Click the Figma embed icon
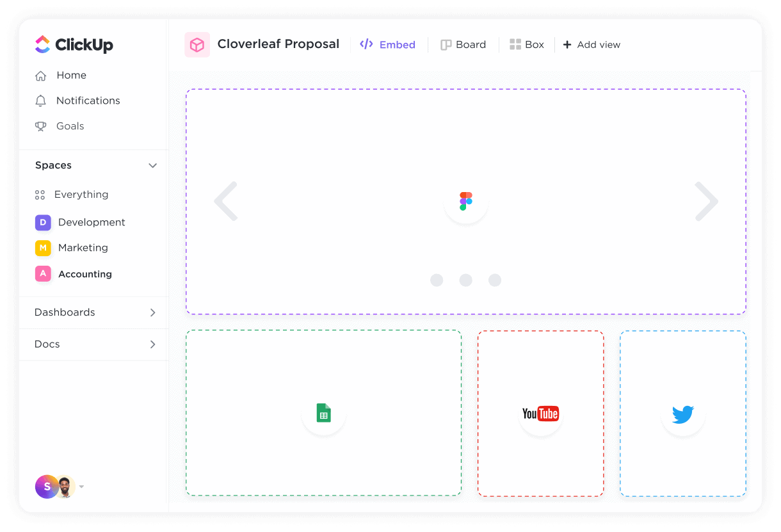The image size is (781, 532). (x=466, y=201)
